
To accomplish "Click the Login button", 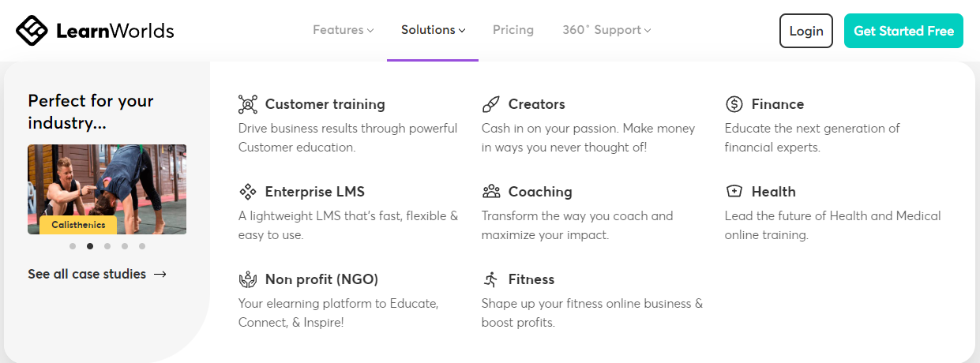I will [x=806, y=31].
